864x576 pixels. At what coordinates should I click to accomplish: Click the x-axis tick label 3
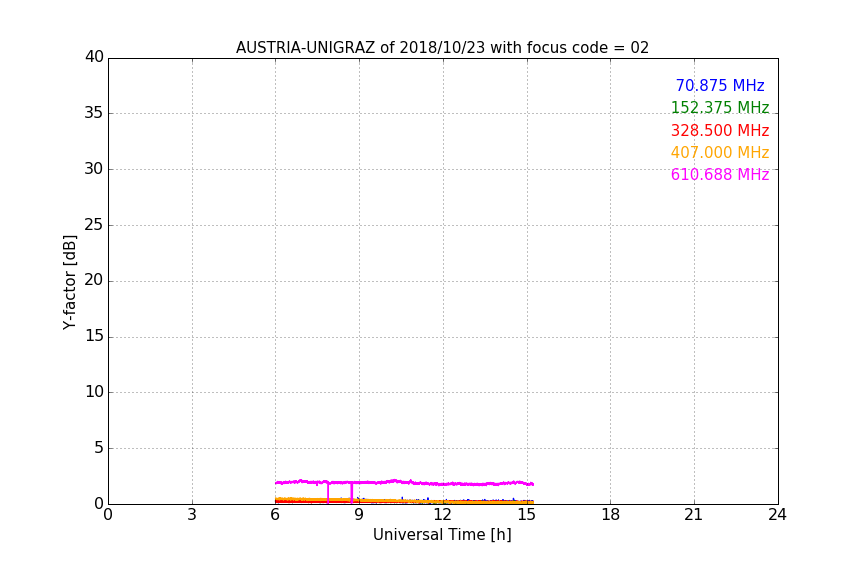point(192,515)
